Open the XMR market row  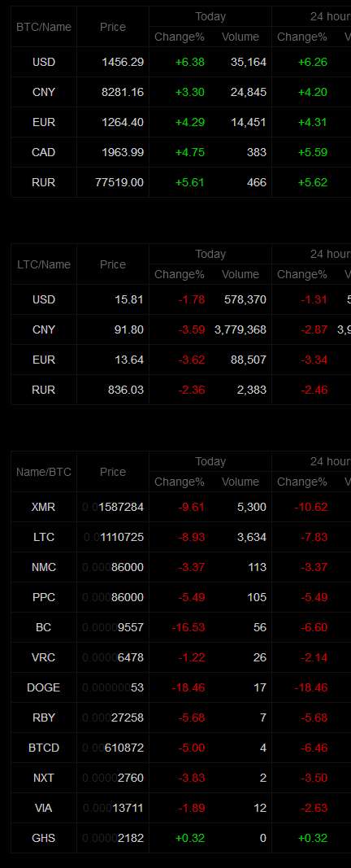180,507
